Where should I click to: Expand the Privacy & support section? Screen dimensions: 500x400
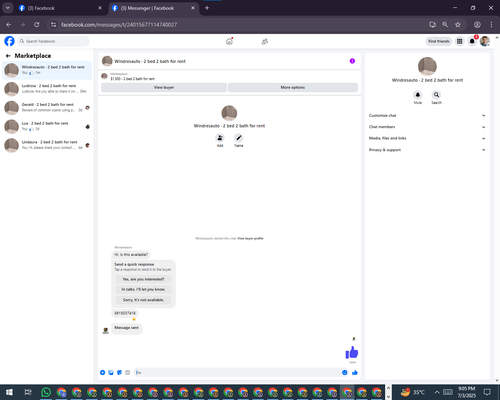click(x=427, y=150)
